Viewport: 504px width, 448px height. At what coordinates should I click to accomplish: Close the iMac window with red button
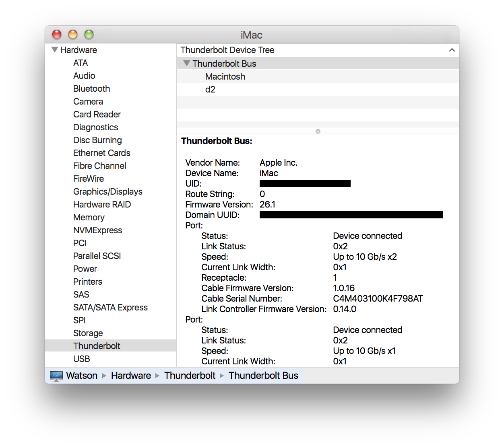tap(57, 35)
